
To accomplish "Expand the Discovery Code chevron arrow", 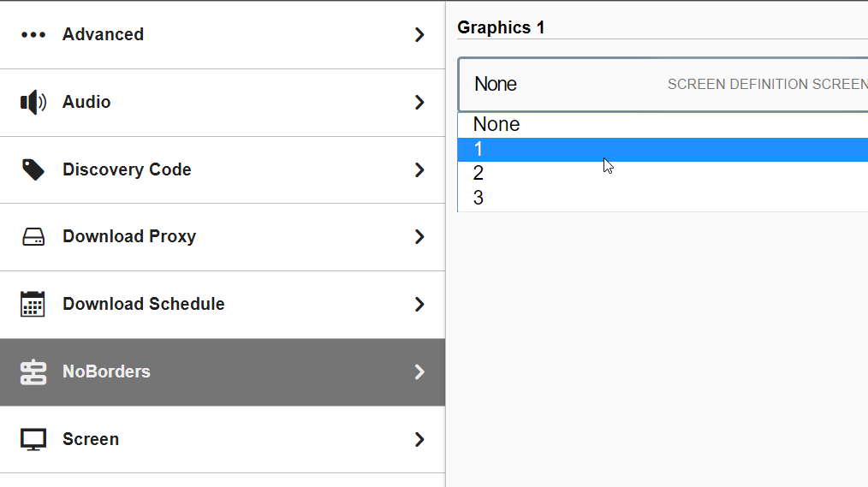I will pyautogui.click(x=419, y=169).
